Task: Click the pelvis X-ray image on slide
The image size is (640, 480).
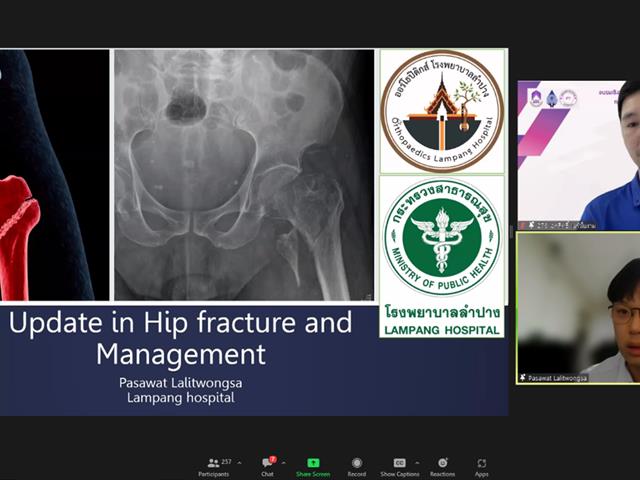Action: click(244, 175)
